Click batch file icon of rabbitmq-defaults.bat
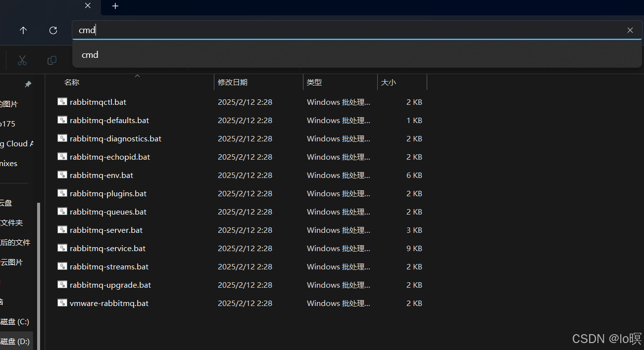 [62, 120]
